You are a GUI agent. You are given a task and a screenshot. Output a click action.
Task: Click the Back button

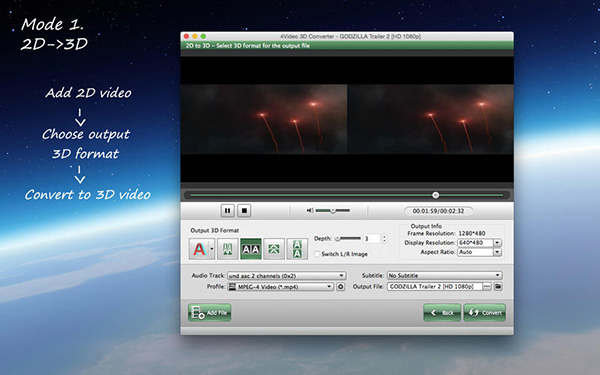[442, 313]
